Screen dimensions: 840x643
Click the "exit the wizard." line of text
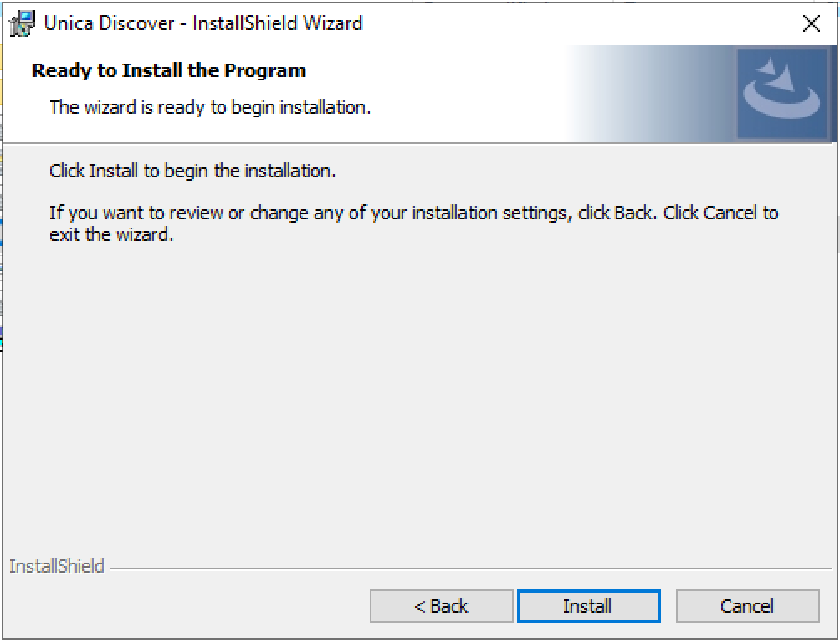coord(111,234)
